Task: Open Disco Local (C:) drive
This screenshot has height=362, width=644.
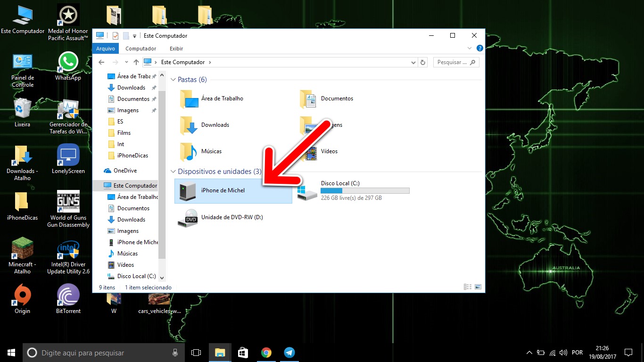Action: coord(354,191)
